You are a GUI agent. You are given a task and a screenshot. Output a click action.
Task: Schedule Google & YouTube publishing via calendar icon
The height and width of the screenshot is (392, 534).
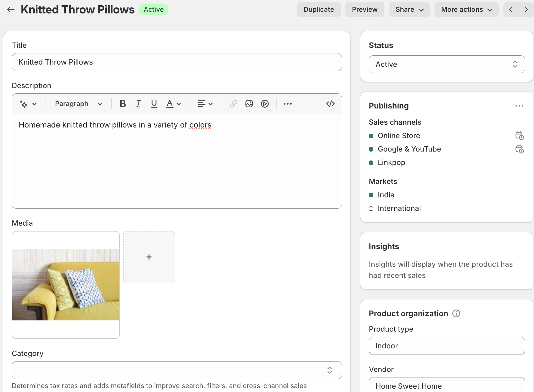tap(519, 149)
